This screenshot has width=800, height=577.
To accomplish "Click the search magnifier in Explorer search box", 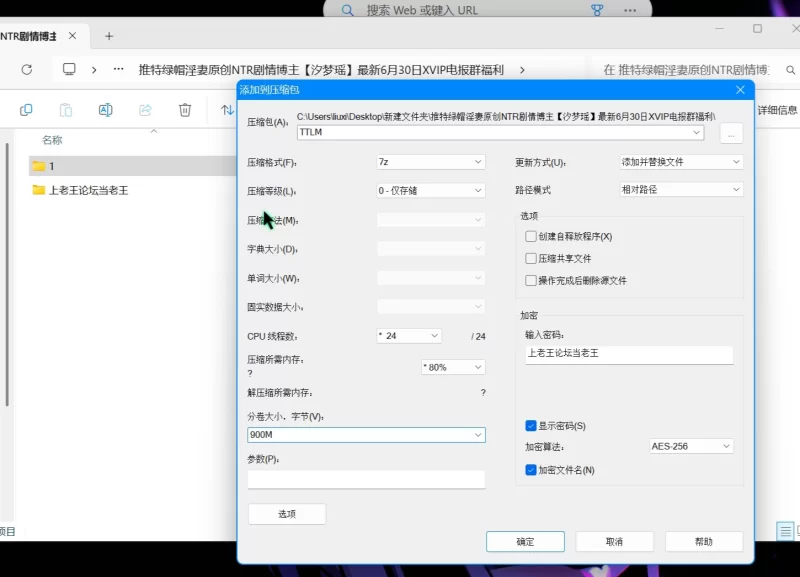I will (x=790, y=70).
